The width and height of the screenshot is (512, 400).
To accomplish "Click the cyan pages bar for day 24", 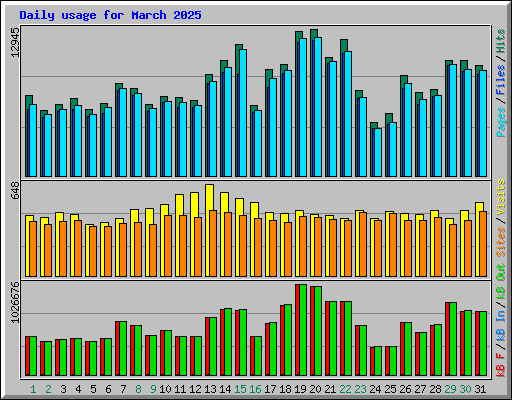I will 378,152.
